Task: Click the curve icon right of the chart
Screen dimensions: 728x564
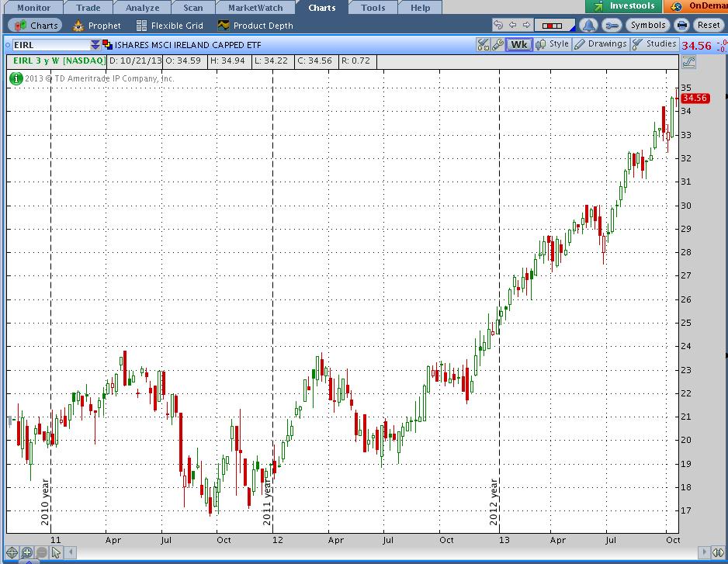Action: [688, 62]
